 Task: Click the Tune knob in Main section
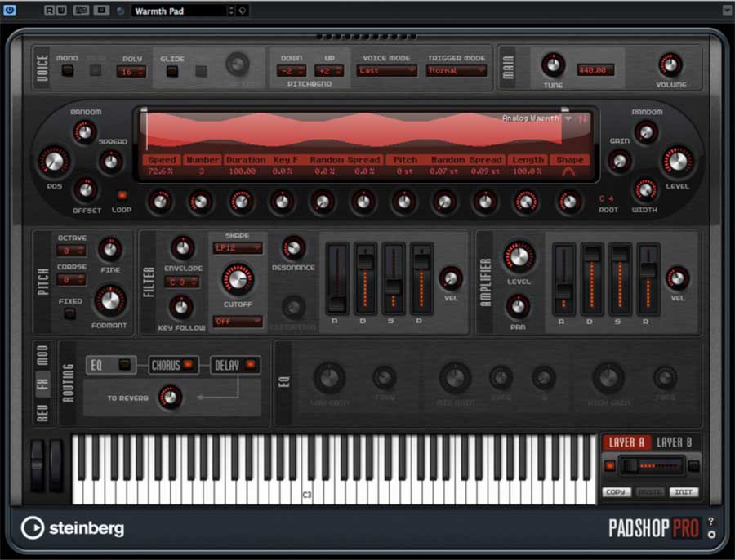tap(553, 64)
